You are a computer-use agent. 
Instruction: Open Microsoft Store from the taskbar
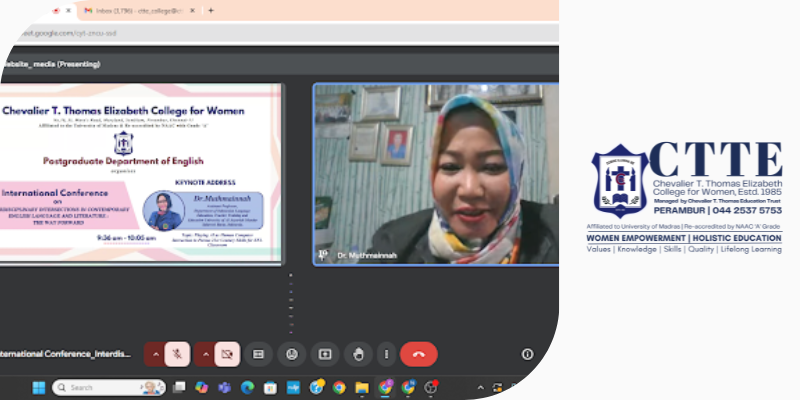(270, 388)
